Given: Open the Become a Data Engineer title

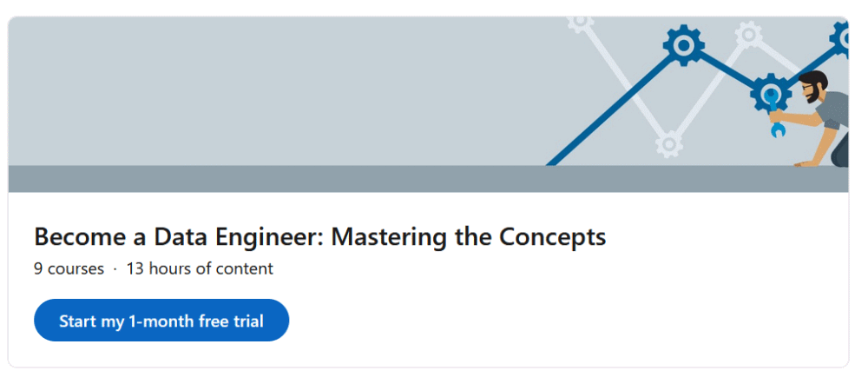Looking at the screenshot, I should tap(319, 236).
